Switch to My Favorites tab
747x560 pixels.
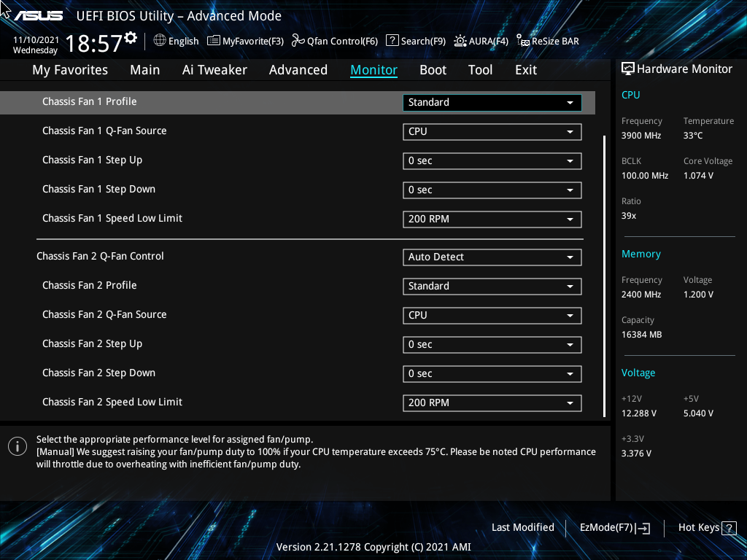point(70,70)
